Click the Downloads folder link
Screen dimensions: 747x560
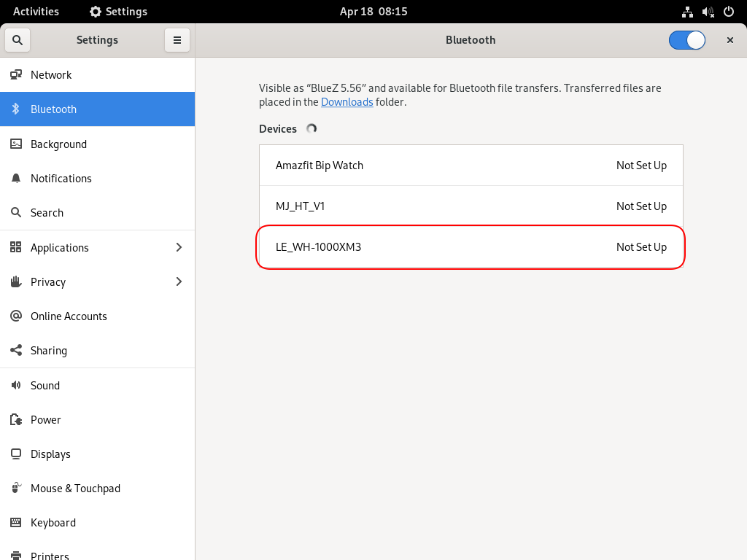(x=347, y=102)
